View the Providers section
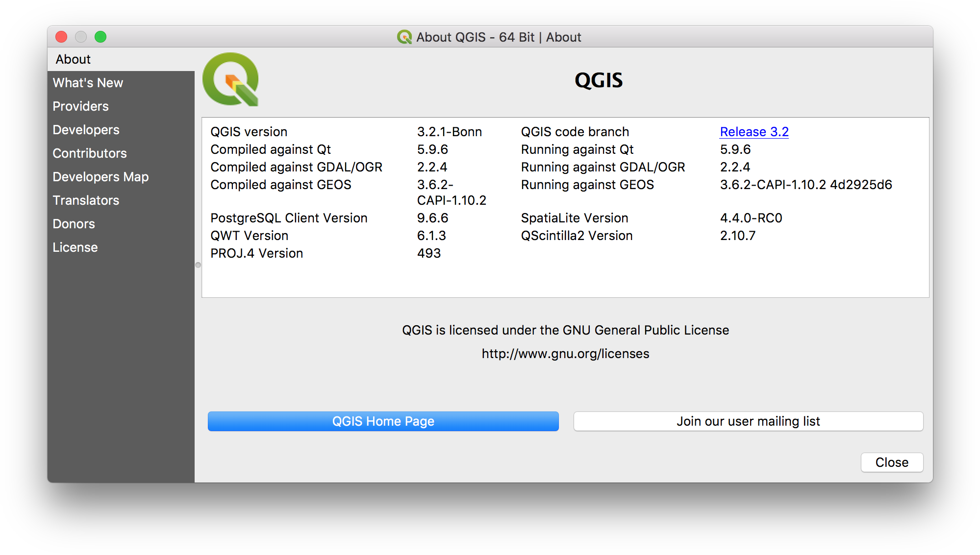 [x=80, y=106]
